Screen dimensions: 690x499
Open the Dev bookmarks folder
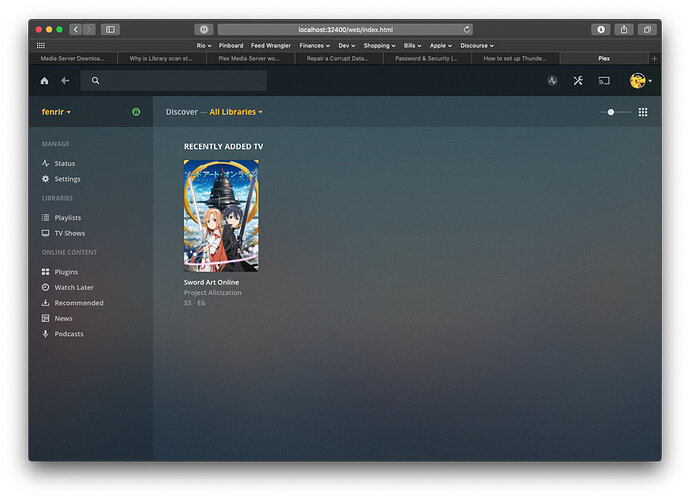pos(347,45)
